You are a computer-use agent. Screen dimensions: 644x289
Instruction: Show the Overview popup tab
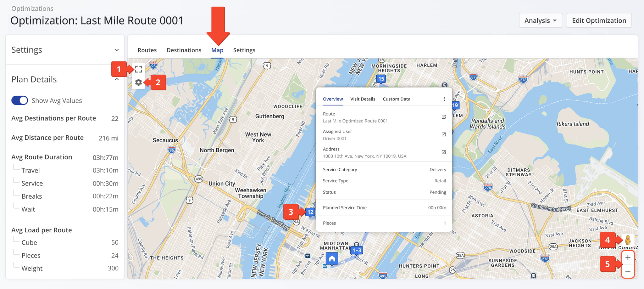[333, 99]
